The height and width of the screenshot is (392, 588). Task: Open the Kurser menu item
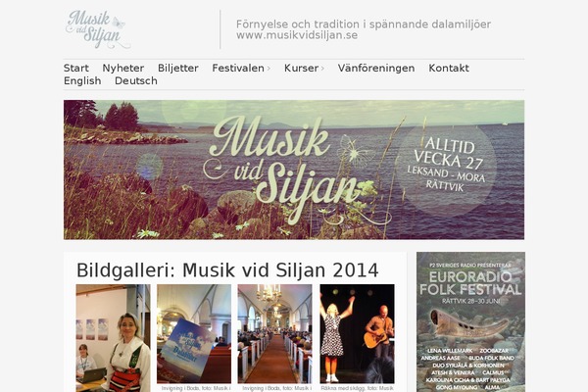tap(301, 68)
